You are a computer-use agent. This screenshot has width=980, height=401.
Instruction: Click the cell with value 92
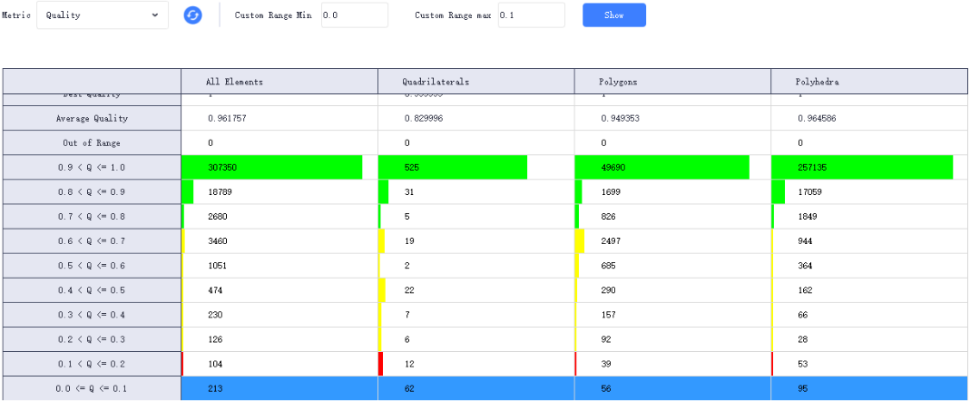pyautogui.click(x=672, y=339)
